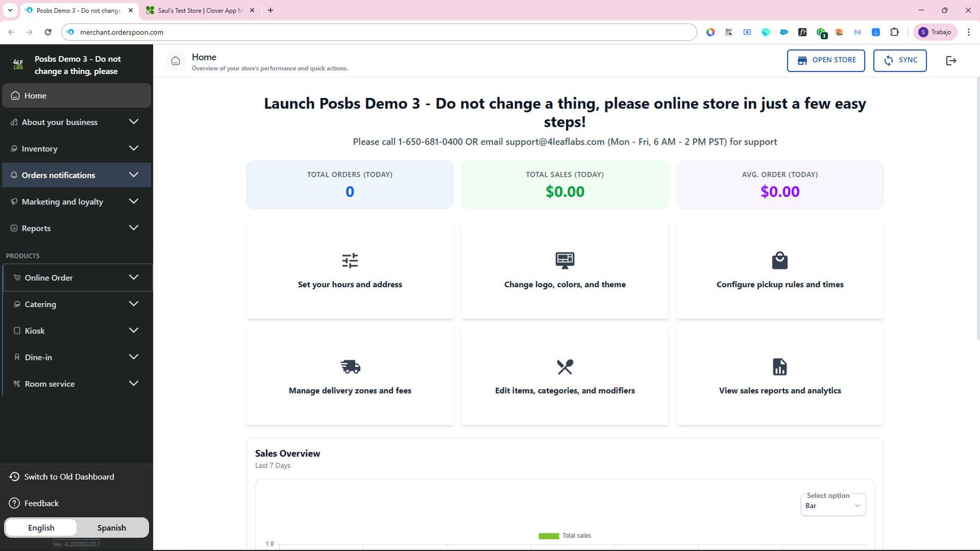Open the Trabajo browser profile button
Viewport: 980px width, 551px height.
pos(935,32)
